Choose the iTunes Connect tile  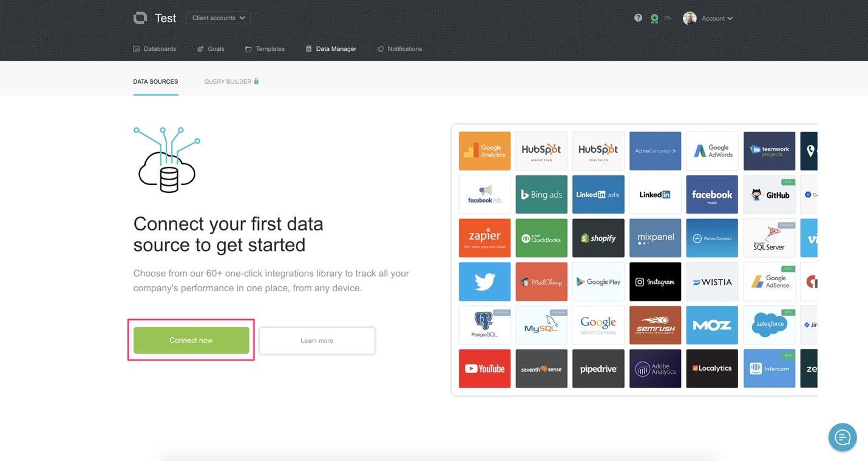coord(712,238)
